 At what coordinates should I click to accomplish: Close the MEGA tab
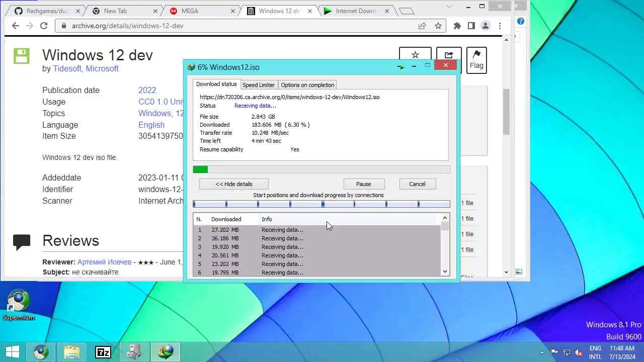tap(232, 11)
